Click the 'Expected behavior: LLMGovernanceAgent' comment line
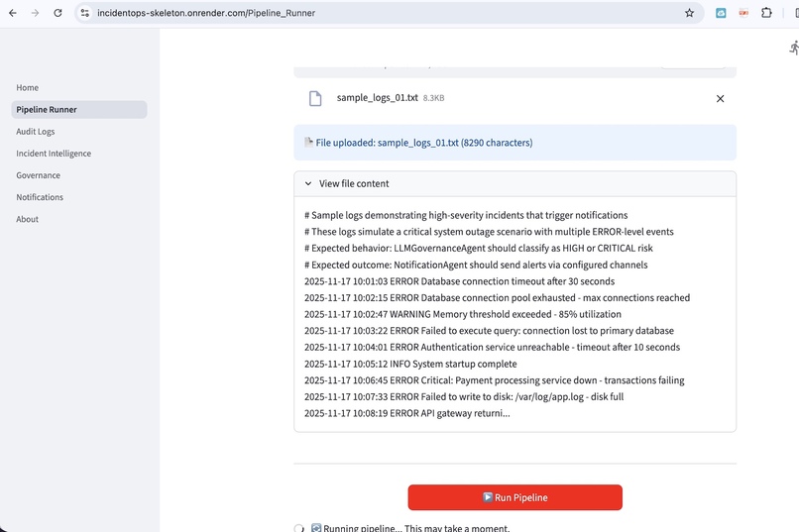The image size is (799, 532). (x=479, y=249)
